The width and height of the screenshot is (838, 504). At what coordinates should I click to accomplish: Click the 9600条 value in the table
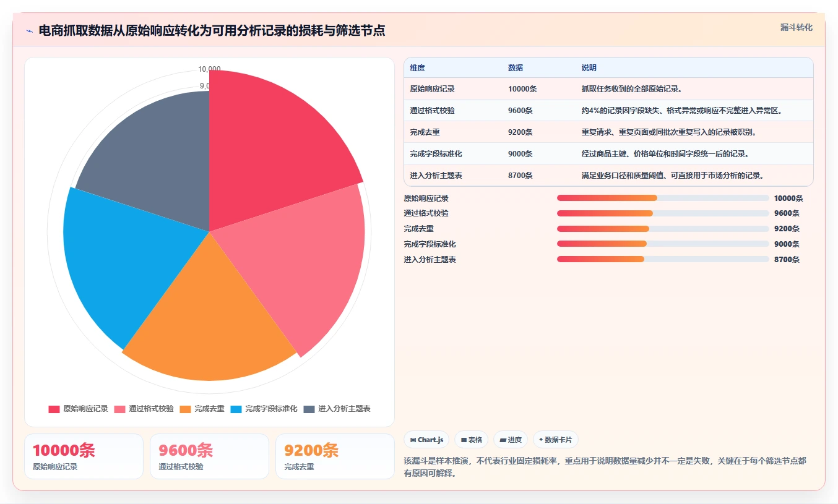coord(521,111)
